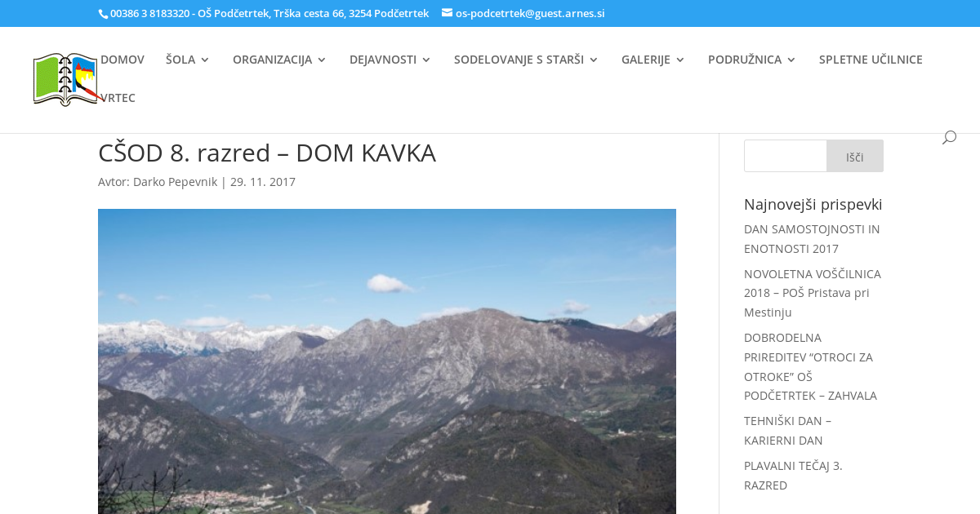Click the school logo icon
Image resolution: width=980 pixels, height=514 pixels.
click(65, 80)
